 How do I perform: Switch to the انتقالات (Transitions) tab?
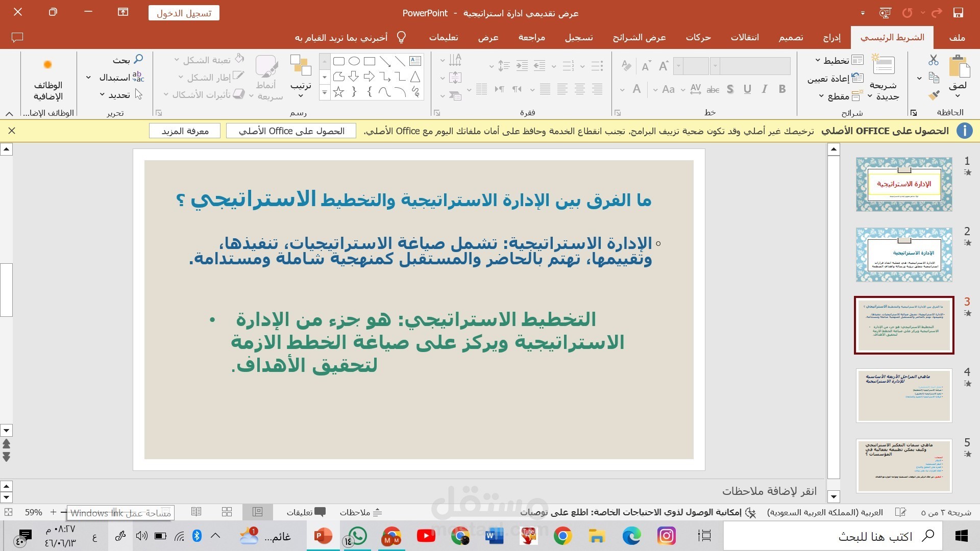click(745, 37)
